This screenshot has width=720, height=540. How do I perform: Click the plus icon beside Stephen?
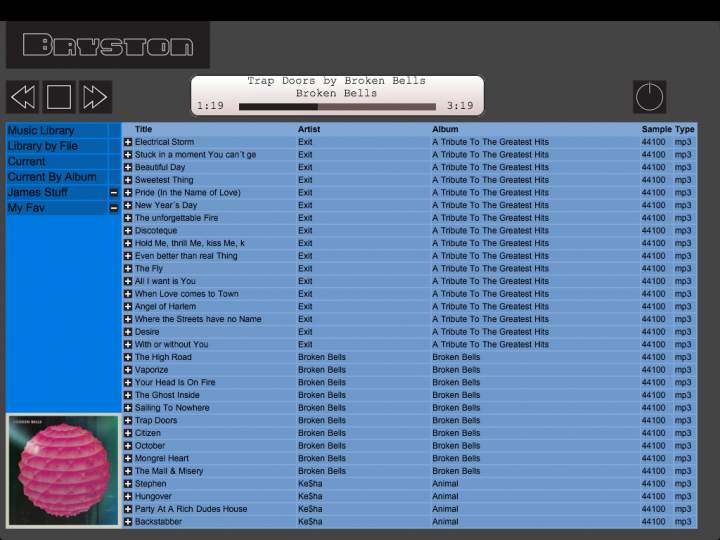coord(128,484)
